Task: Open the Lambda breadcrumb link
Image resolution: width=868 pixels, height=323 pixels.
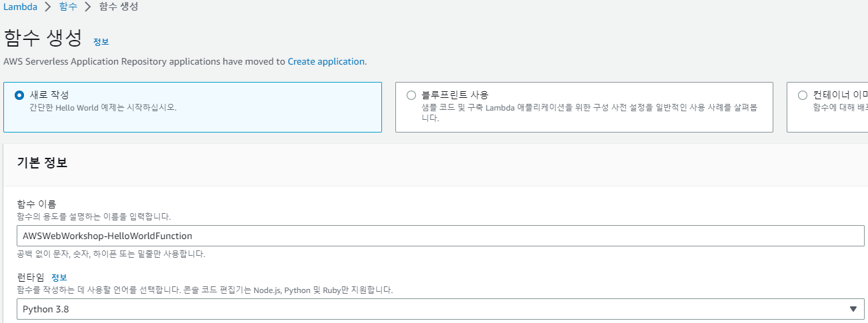Action: pyautogui.click(x=20, y=7)
